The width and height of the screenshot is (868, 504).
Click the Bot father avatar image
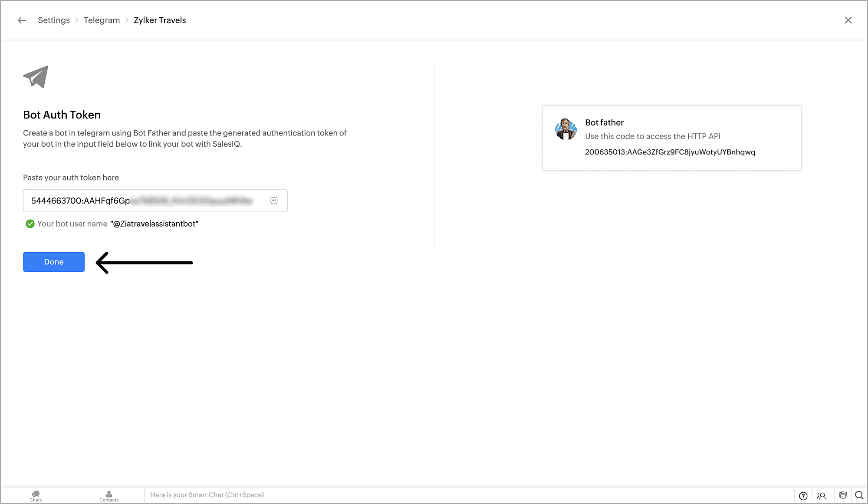pyautogui.click(x=566, y=129)
